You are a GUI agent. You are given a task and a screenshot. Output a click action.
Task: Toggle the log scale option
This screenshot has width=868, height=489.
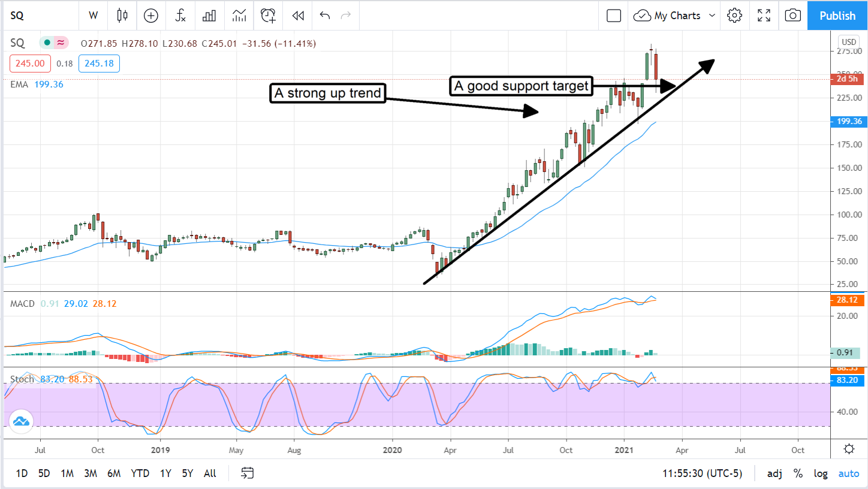821,473
